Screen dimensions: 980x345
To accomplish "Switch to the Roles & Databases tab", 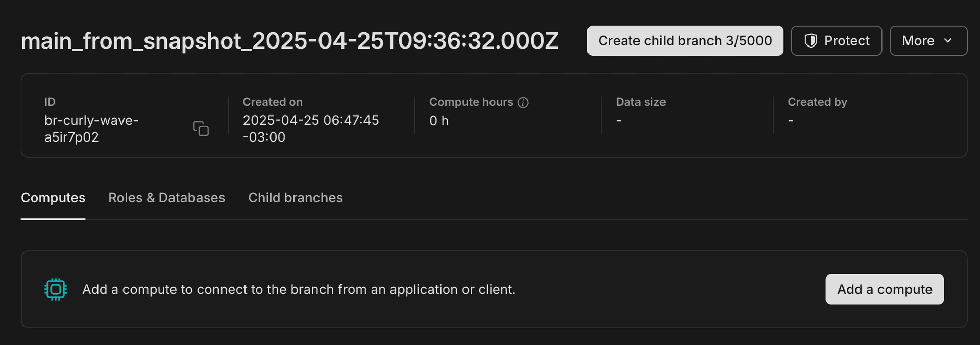I will (166, 198).
